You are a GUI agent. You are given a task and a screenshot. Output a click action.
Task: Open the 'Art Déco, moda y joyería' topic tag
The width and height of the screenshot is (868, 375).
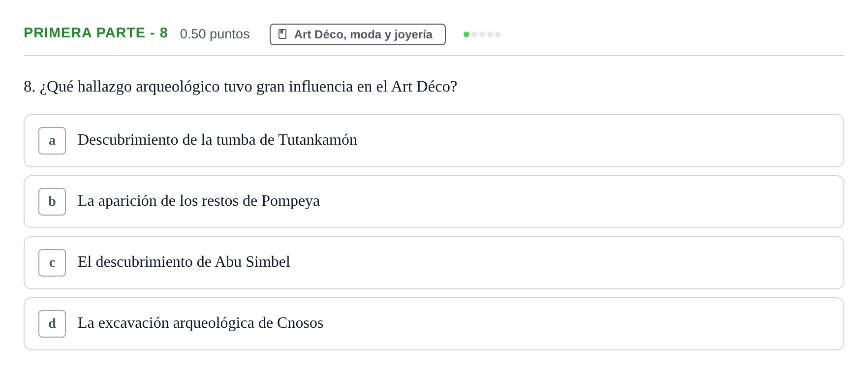click(x=358, y=34)
